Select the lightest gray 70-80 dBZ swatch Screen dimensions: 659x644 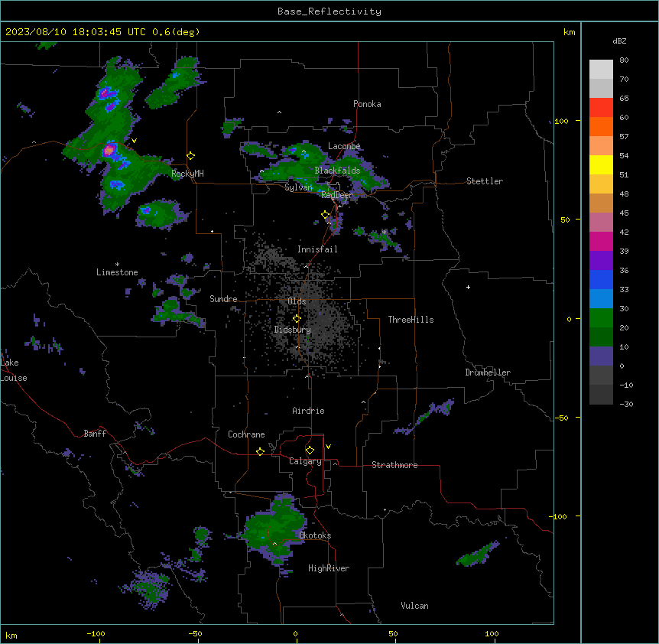click(x=601, y=69)
